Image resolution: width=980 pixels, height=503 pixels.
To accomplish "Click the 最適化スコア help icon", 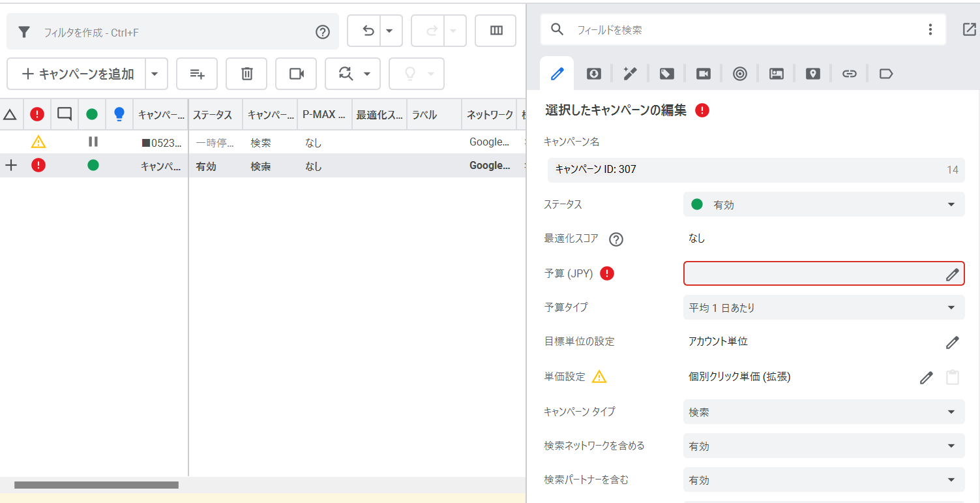I will (x=616, y=239).
